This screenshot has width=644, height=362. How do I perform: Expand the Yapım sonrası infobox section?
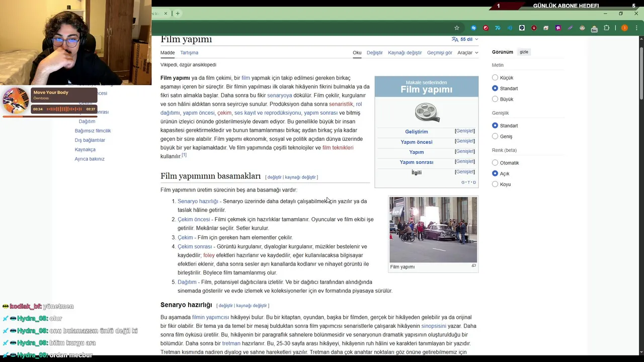pyautogui.click(x=465, y=161)
